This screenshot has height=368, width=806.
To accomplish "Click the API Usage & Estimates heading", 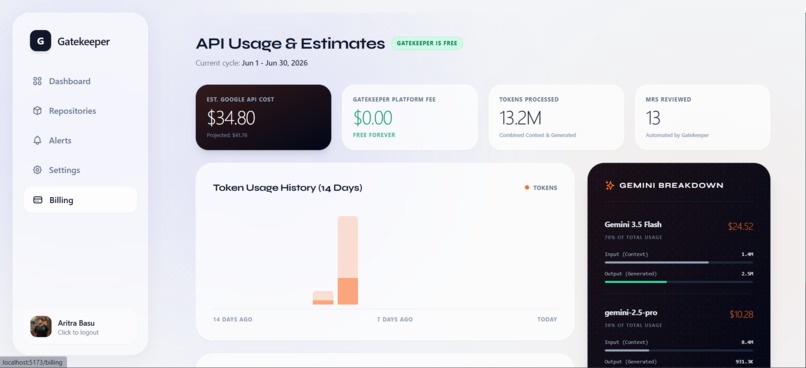I will pyautogui.click(x=290, y=44).
